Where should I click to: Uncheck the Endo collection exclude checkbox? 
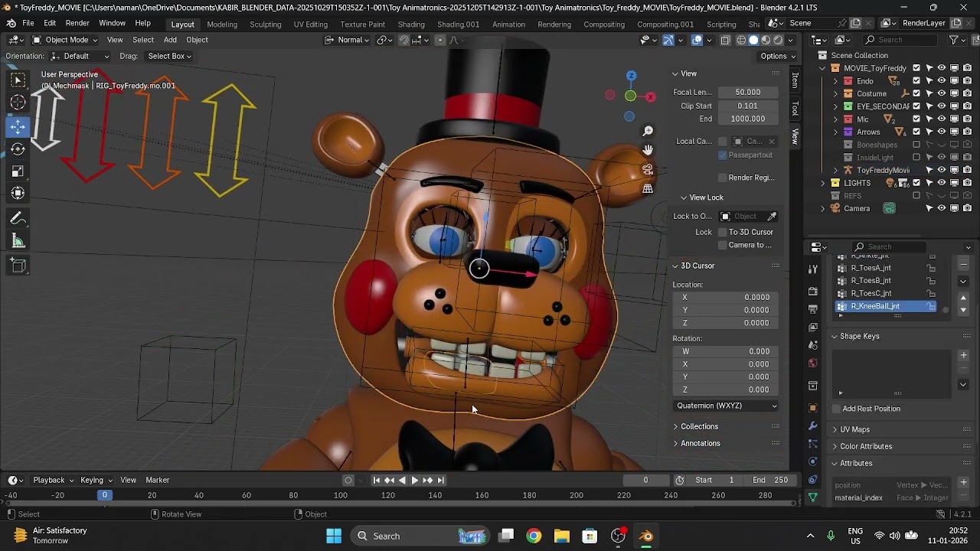click(x=916, y=80)
